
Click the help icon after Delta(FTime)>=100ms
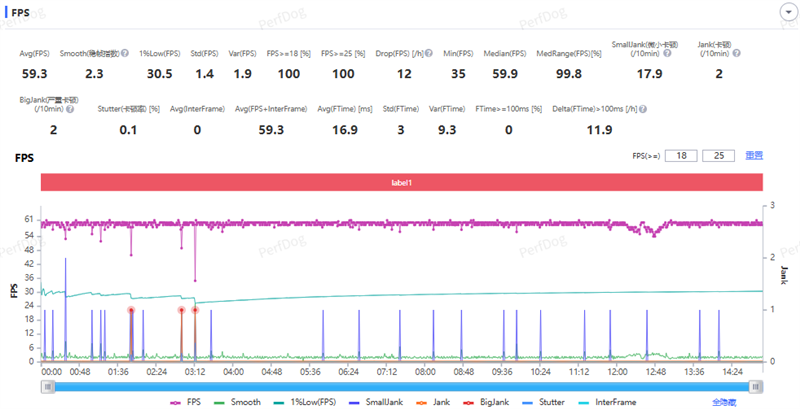[643, 109]
